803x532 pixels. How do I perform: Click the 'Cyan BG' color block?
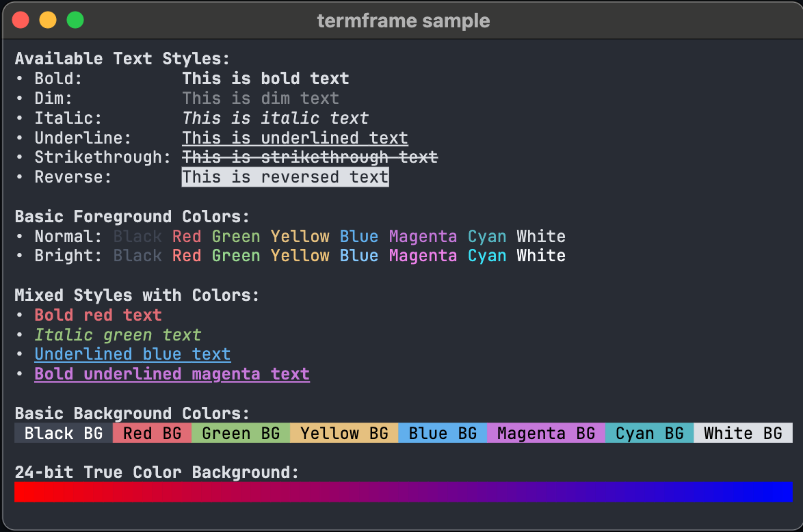[x=649, y=433]
